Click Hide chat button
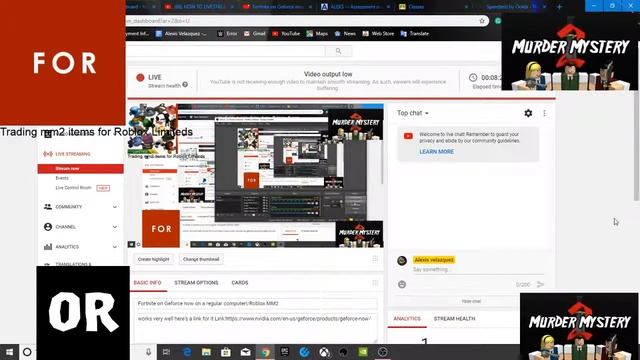 tap(471, 301)
